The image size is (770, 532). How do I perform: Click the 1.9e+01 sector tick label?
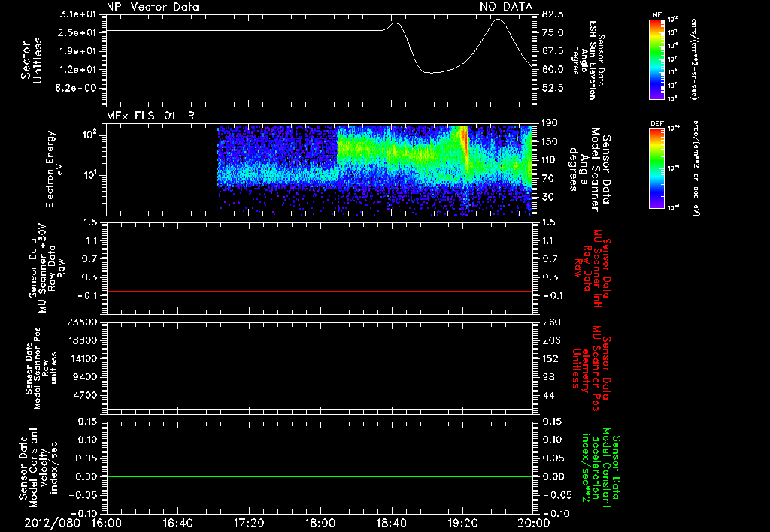click(x=78, y=51)
